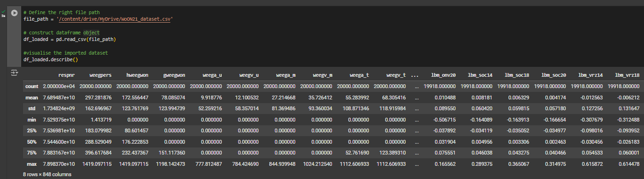Click the '#visualise the imported dataset' comment
Viewport: 644px width, 179px height.
tap(65, 53)
